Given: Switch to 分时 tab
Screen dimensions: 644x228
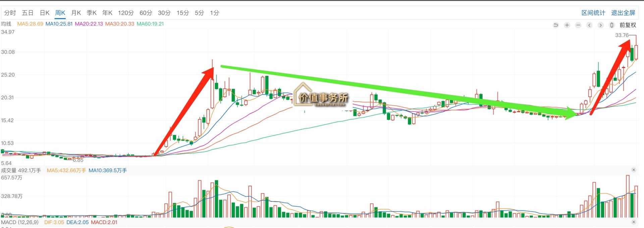Looking at the screenshot, I should (x=10, y=13).
